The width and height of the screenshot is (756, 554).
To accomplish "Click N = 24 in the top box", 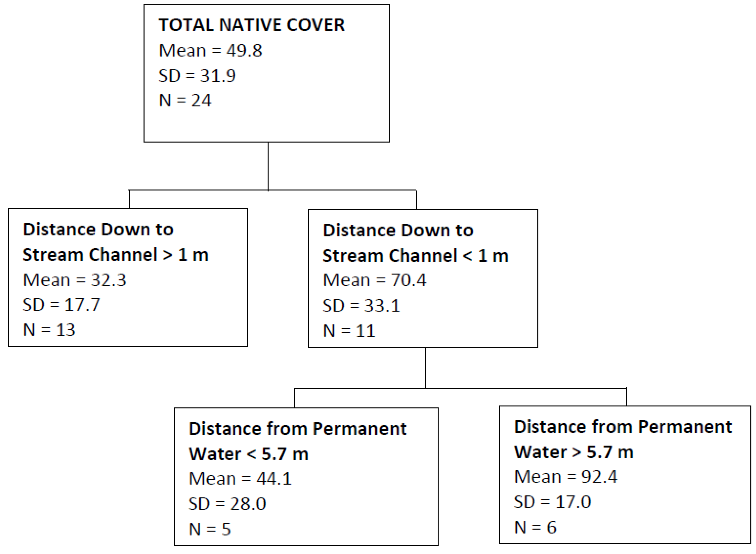I will pyautogui.click(x=185, y=100).
